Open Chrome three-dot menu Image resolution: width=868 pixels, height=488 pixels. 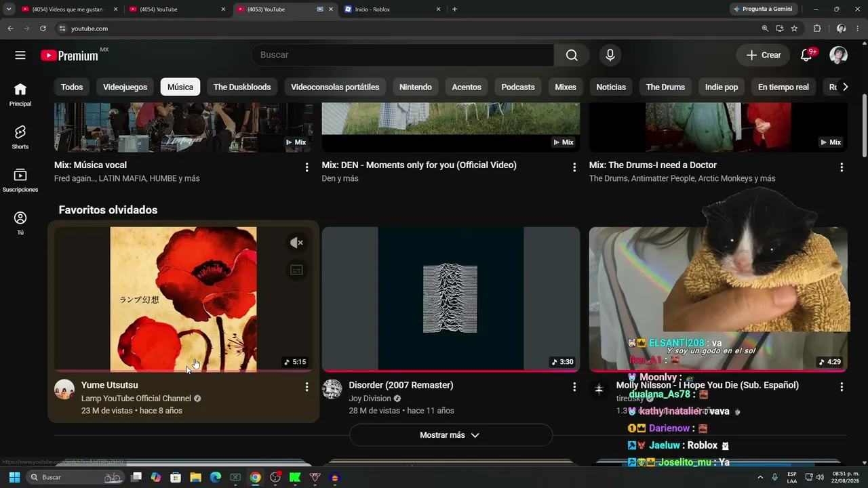857,28
